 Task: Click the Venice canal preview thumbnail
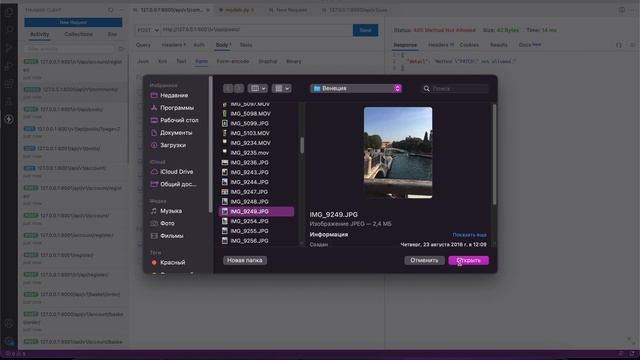[398, 153]
